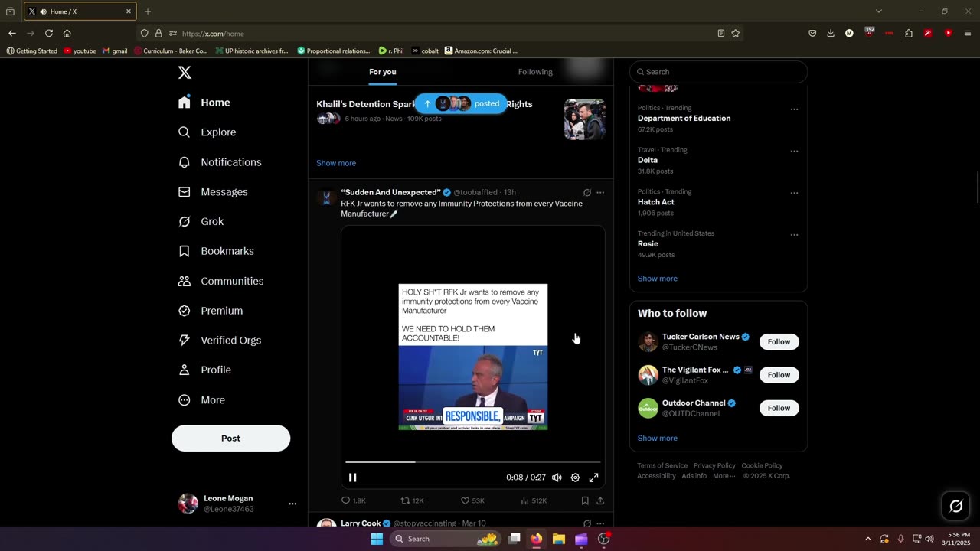Screen dimensions: 980x551
Task: Select the For you tab
Action: click(383, 72)
